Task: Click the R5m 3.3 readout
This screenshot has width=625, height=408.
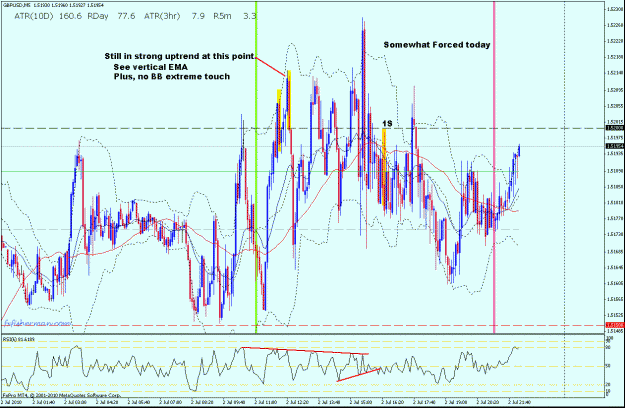Action: (235, 16)
